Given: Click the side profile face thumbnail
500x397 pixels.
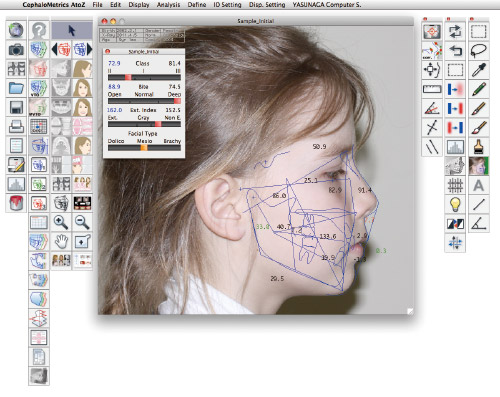Looking at the screenshot, I should (x=82, y=69).
